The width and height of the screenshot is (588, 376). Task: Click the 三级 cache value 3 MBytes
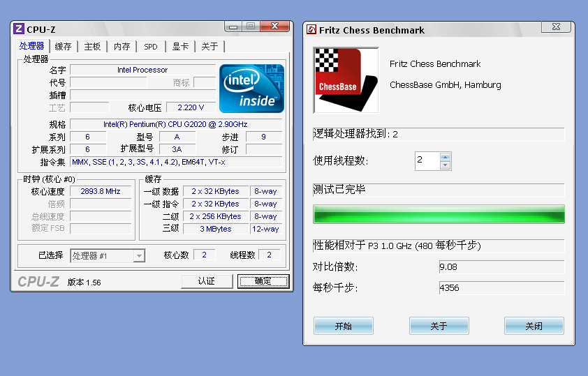[x=216, y=229]
